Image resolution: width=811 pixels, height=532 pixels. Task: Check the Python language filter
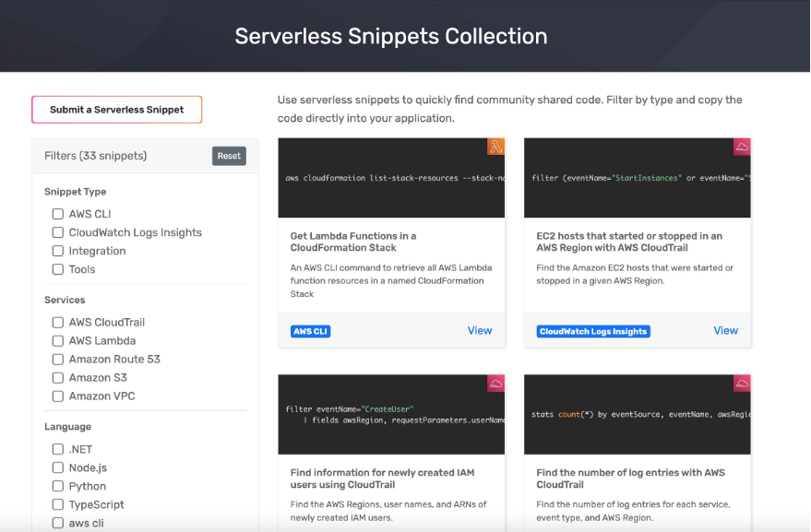click(x=58, y=486)
